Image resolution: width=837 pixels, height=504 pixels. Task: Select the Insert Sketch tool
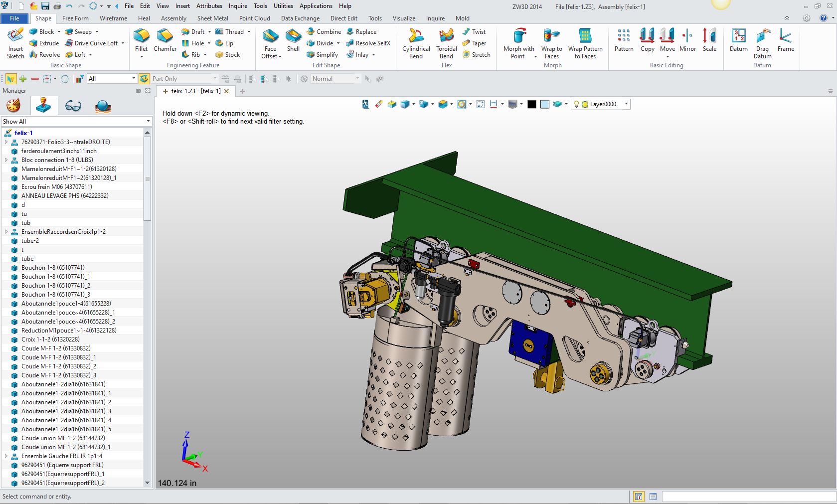15,43
